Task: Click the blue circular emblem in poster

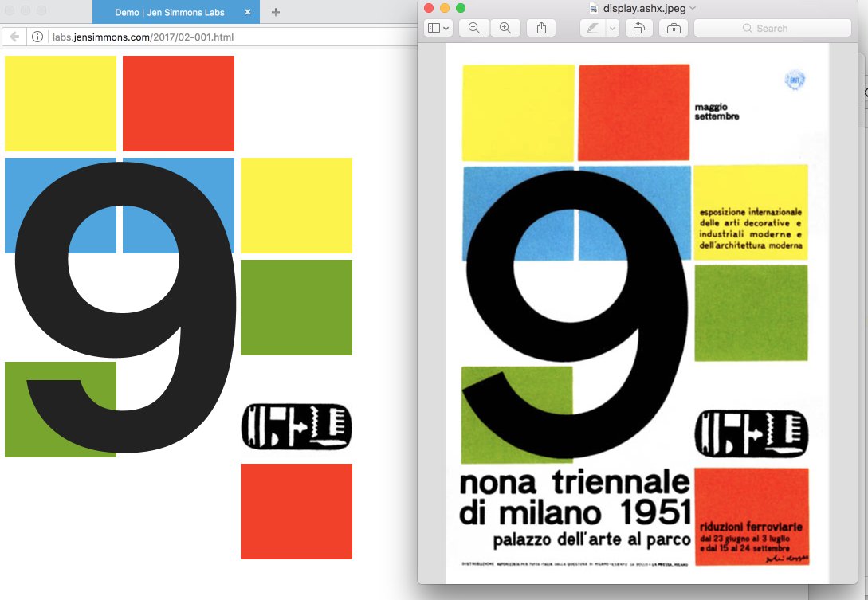Action: pyautogui.click(x=795, y=80)
